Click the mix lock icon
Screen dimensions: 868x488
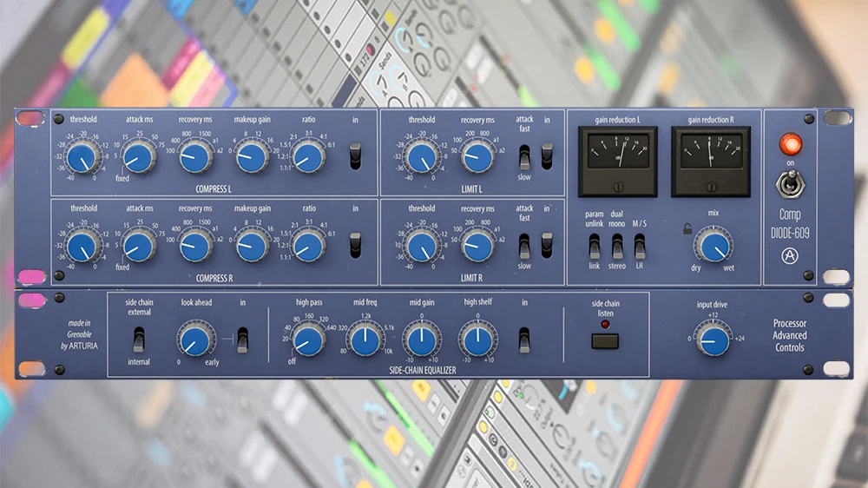[x=687, y=229]
